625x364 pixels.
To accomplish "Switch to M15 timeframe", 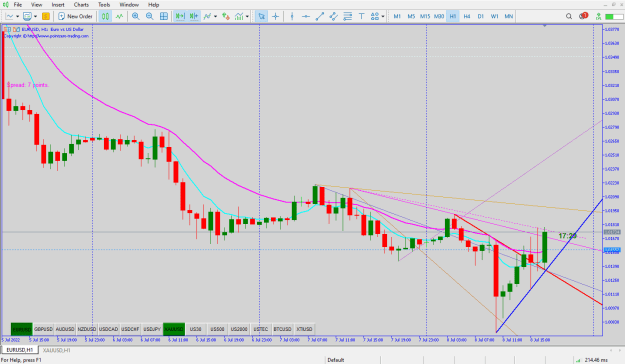I will tap(425, 16).
